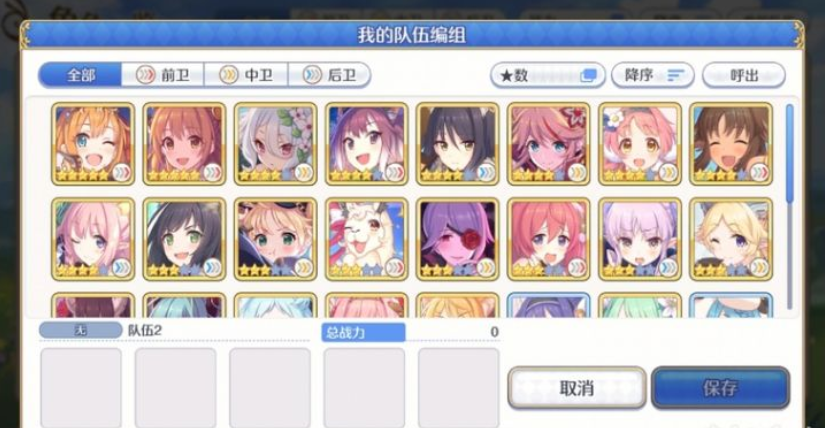The image size is (825, 428).
Task: Click the 呼出 call-out button
Action: (744, 75)
